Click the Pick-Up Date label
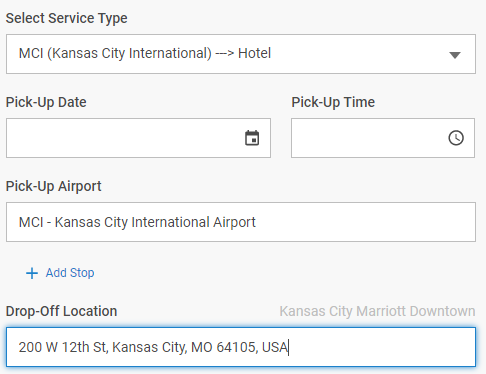The width and height of the screenshot is (486, 374). (x=46, y=102)
